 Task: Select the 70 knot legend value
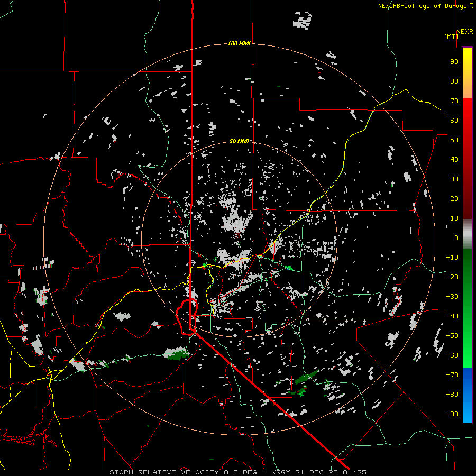(x=454, y=101)
